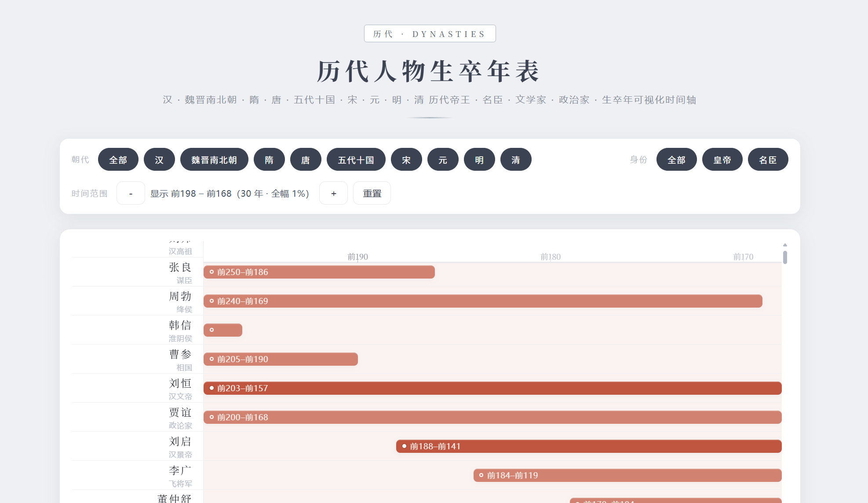This screenshot has width=868, height=503.
Task: Filter by the 元 dynasty
Action: pyautogui.click(x=443, y=160)
